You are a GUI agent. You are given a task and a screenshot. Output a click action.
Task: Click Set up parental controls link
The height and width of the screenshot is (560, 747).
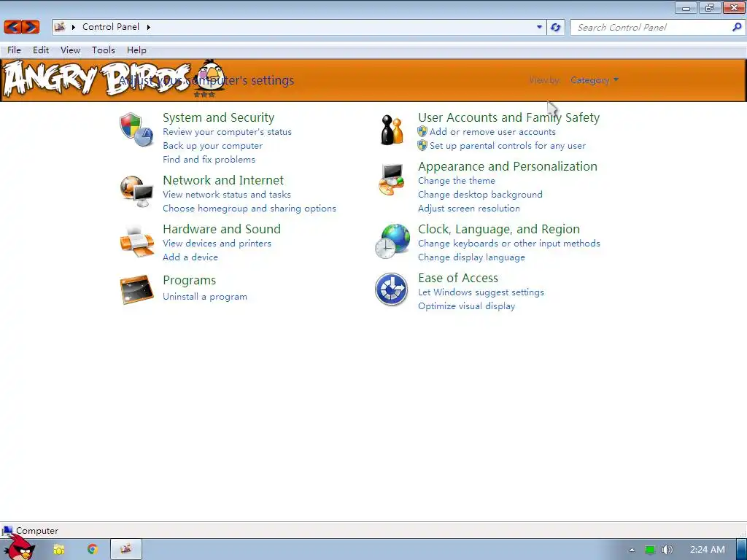(x=508, y=146)
